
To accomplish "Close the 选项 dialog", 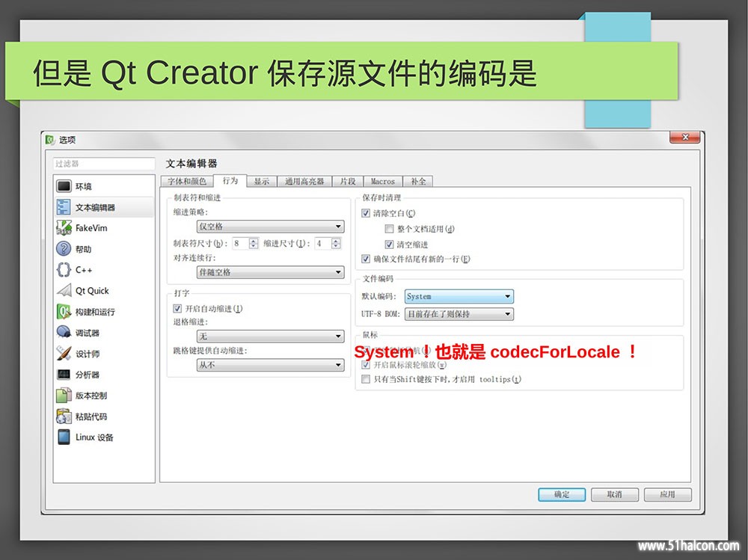I will (x=685, y=138).
